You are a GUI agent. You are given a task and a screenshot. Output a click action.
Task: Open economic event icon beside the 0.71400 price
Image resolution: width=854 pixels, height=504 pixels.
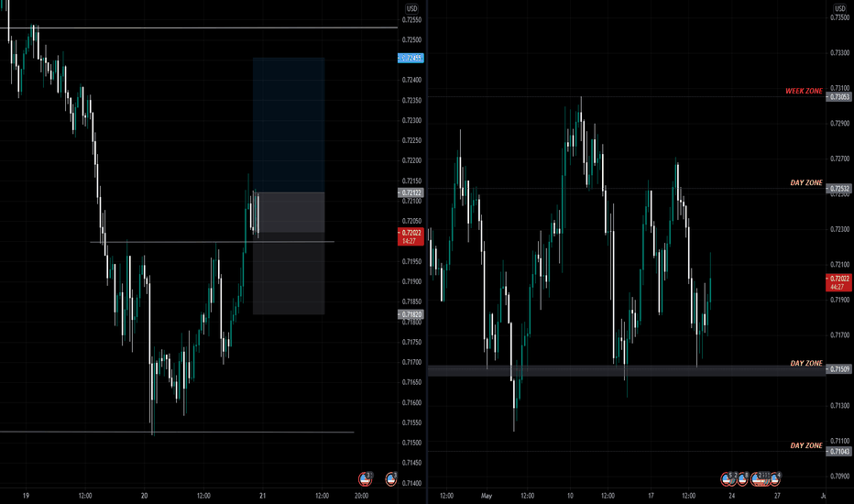[x=391, y=479]
